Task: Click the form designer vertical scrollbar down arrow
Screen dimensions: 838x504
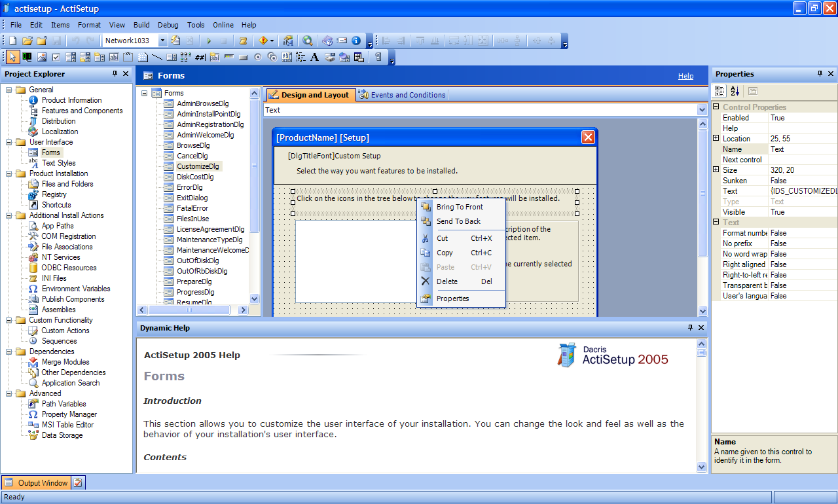Action: click(x=702, y=311)
